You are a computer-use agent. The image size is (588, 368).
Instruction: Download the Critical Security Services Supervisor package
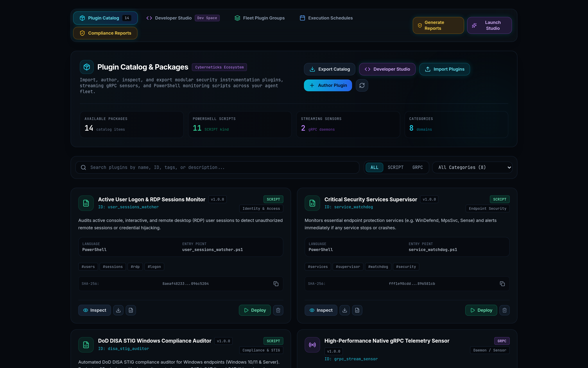pos(345,310)
